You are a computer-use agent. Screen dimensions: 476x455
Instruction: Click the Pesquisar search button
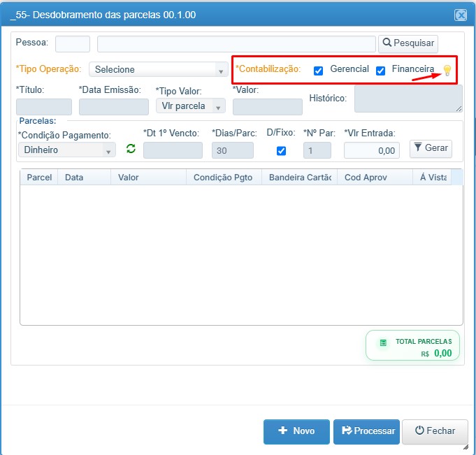click(408, 43)
